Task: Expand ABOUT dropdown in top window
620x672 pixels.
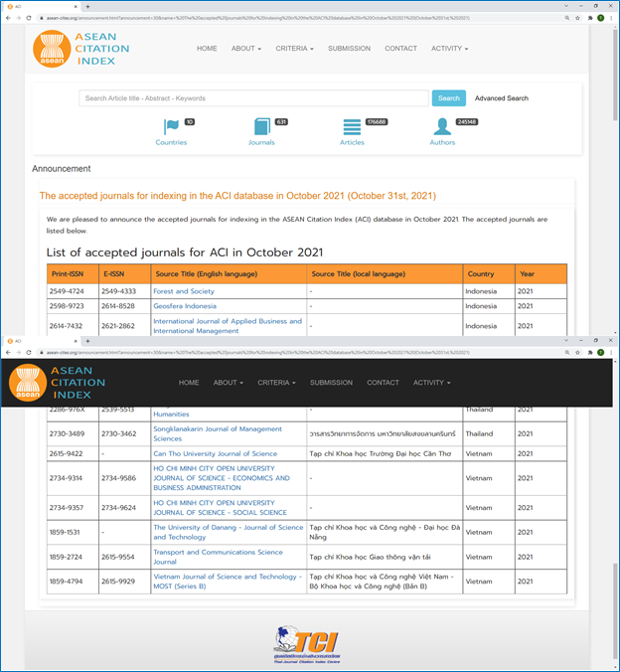Action: click(246, 49)
